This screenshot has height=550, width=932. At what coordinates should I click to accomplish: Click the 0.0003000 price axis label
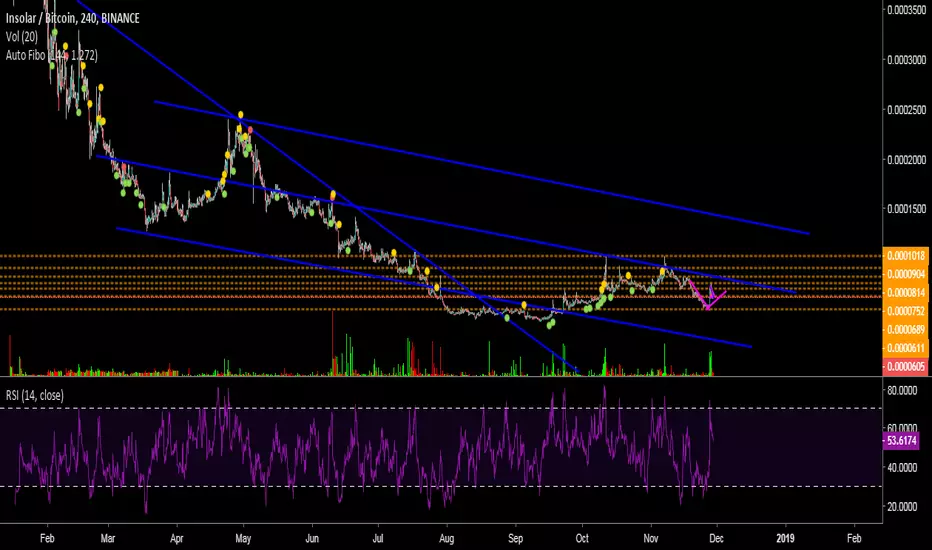pyautogui.click(x=906, y=60)
